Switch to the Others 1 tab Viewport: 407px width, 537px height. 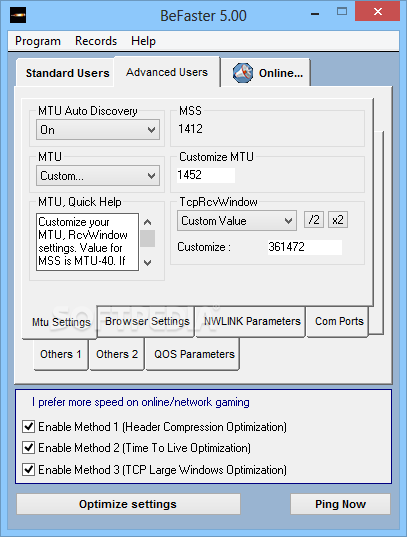pyautogui.click(x=61, y=354)
